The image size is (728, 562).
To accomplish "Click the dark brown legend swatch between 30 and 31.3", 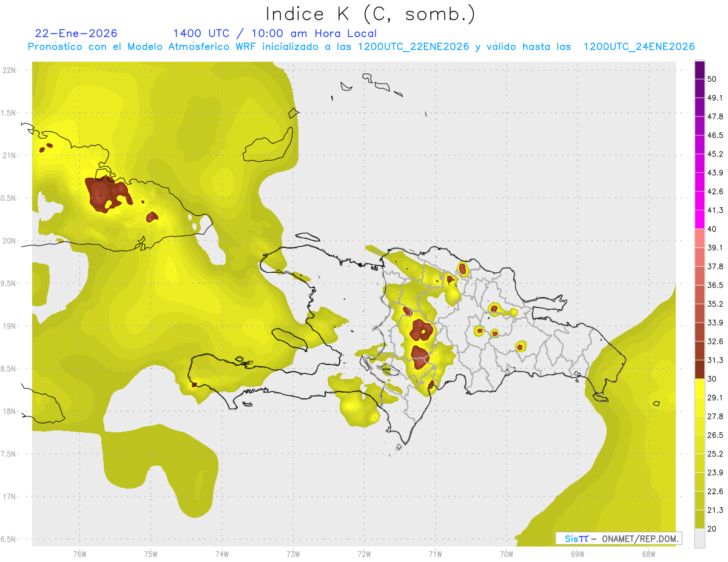I will pyautogui.click(x=699, y=369).
